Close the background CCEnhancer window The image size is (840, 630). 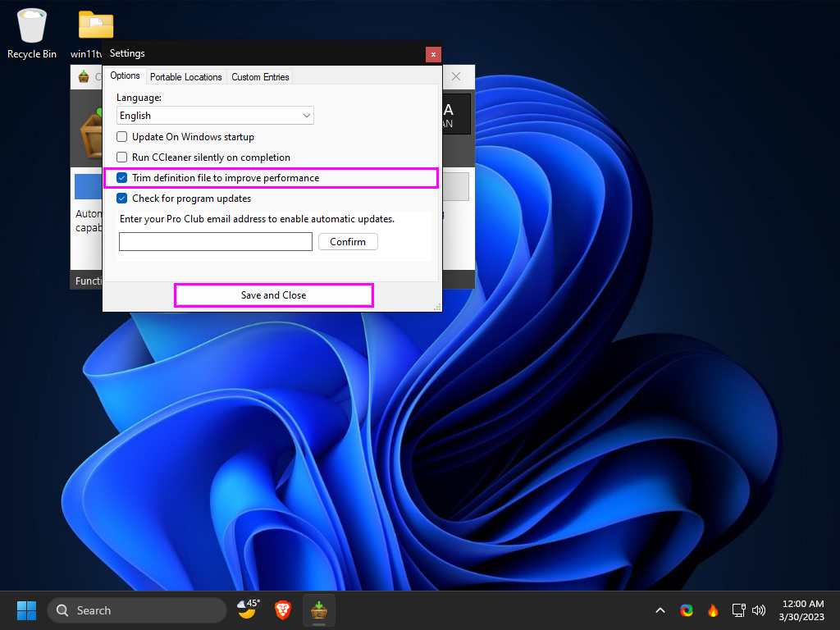456,76
